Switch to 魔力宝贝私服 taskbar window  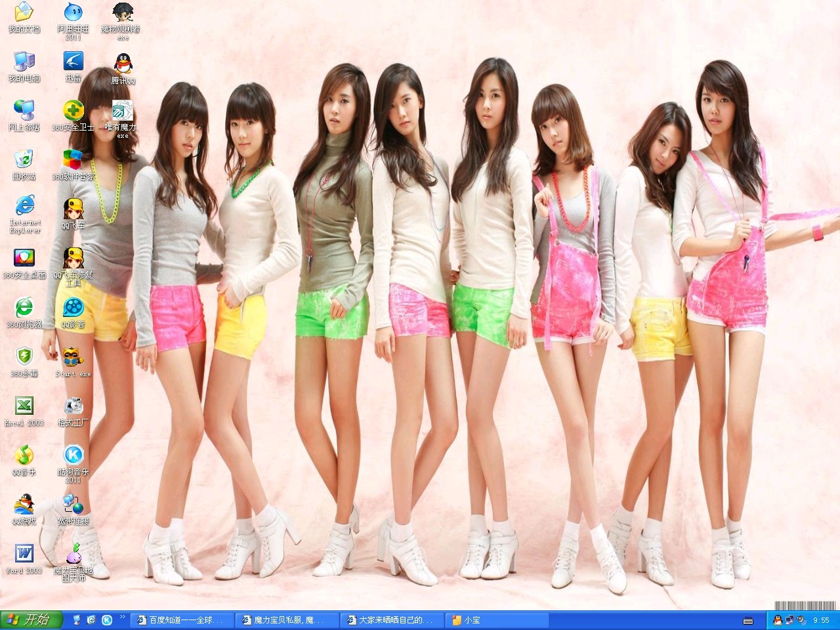point(287,620)
